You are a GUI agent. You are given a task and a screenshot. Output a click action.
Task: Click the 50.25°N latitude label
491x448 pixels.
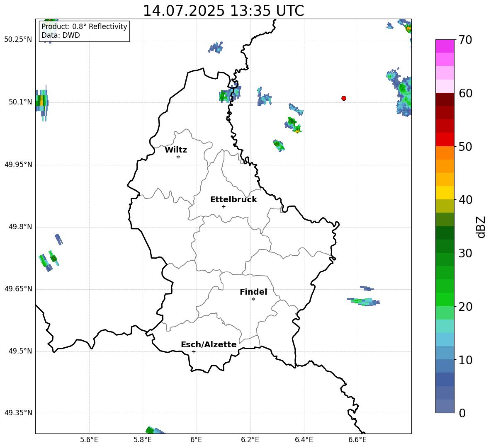click(x=18, y=40)
